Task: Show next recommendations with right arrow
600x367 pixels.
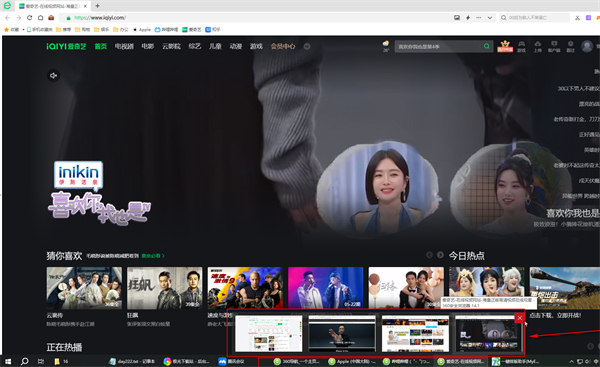Action: [440, 255]
